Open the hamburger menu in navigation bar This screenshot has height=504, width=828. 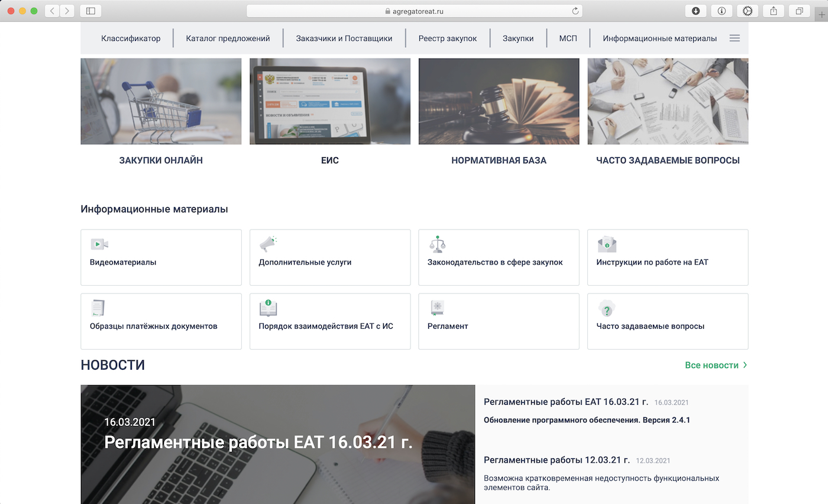[735, 38]
